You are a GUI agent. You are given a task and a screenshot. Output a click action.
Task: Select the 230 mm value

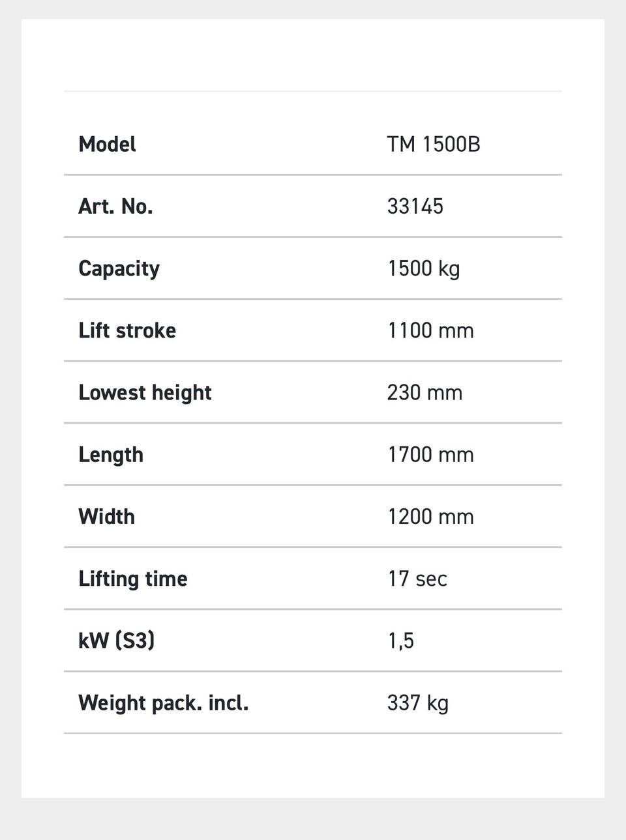[425, 393]
